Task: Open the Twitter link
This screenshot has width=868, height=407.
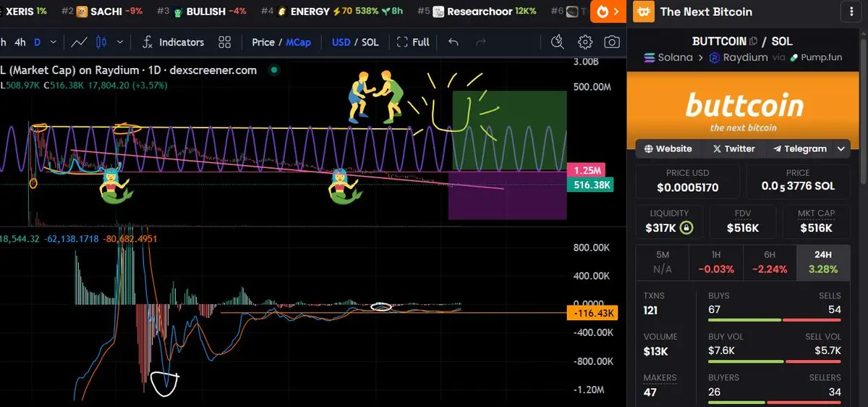Action: click(733, 148)
